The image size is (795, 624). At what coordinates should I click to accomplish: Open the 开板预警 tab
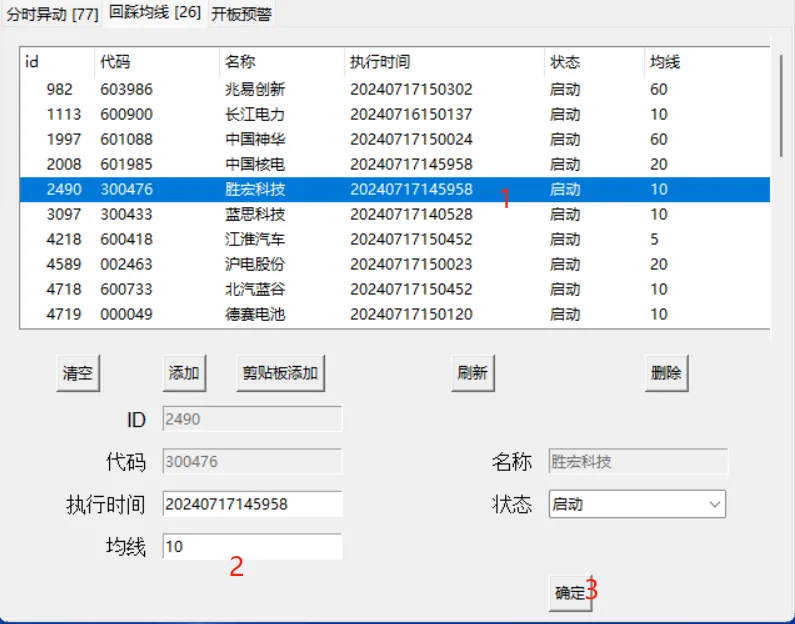pos(241,14)
